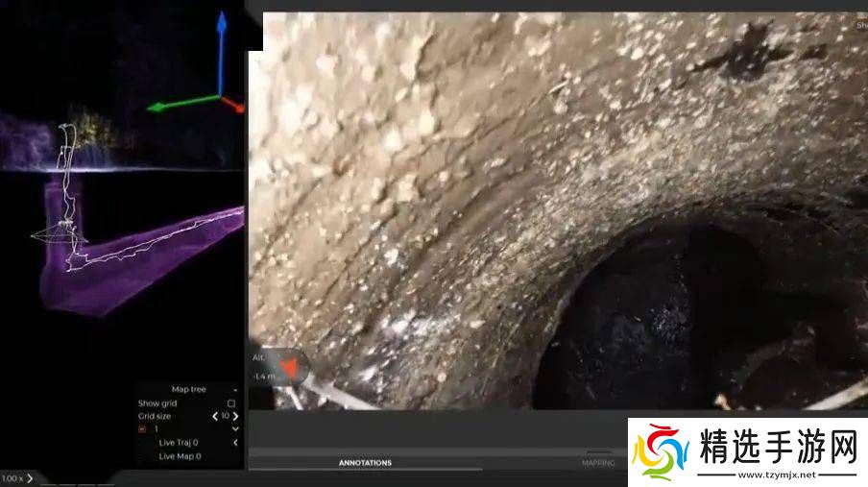Increase grid size with right arrow
This screenshot has height=487, width=868.
[235, 416]
